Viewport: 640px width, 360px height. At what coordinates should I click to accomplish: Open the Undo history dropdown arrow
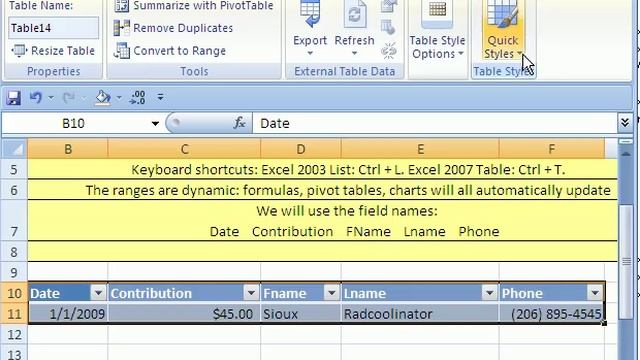click(51, 98)
